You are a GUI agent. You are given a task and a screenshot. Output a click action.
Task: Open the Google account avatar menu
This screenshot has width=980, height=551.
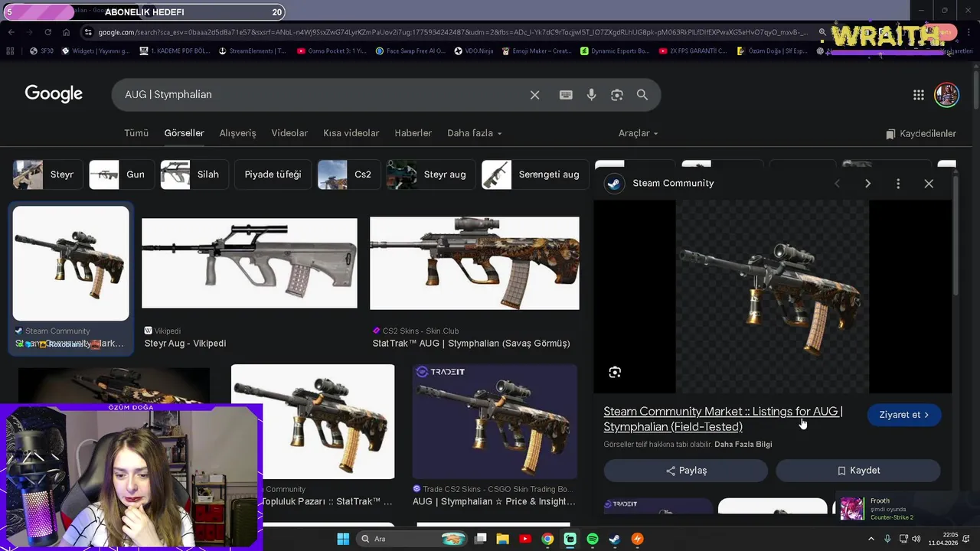(947, 95)
